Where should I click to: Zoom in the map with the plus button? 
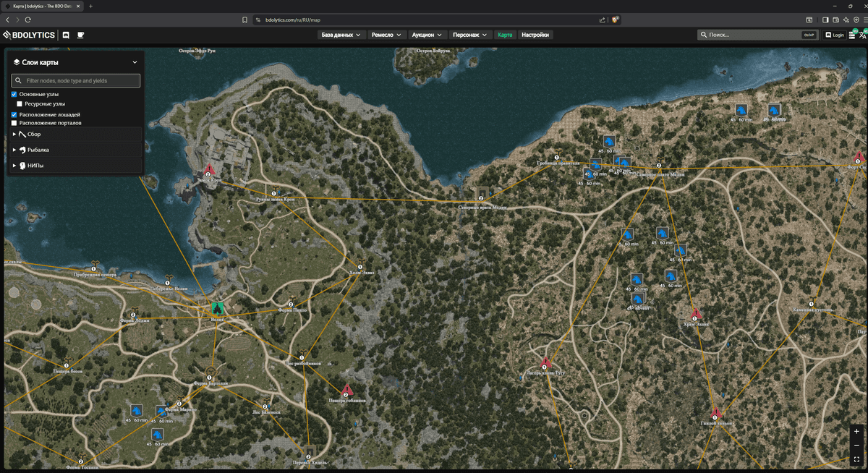point(856,431)
